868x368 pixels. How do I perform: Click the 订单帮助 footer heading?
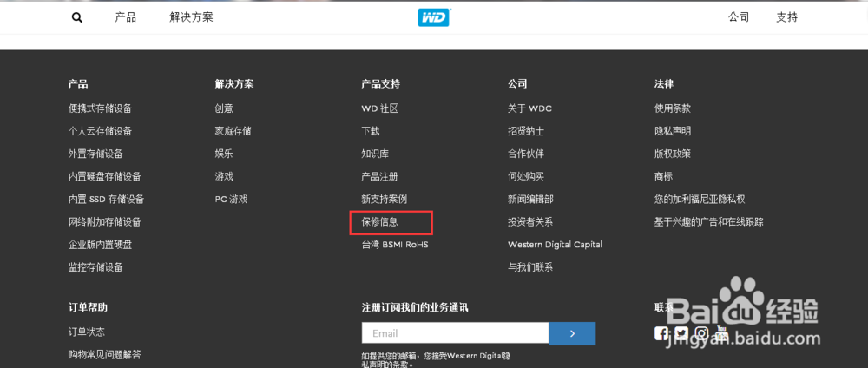click(x=88, y=307)
